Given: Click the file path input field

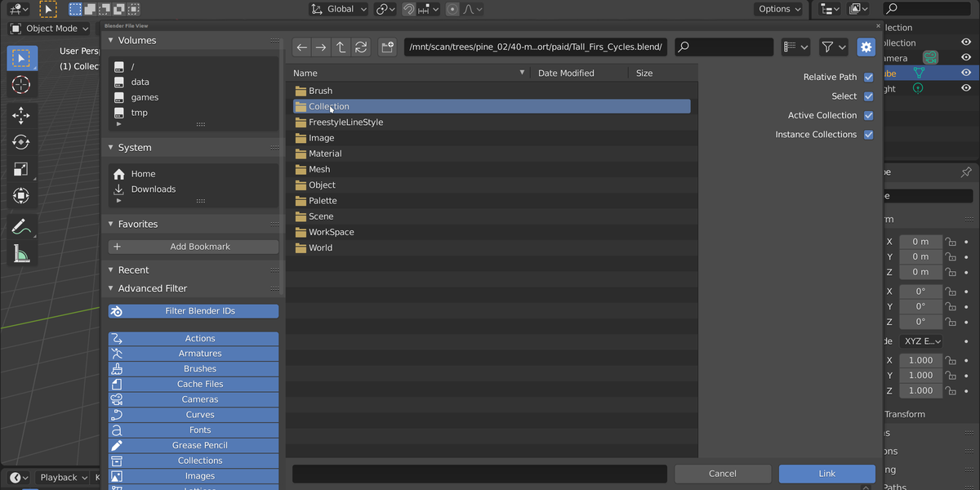Looking at the screenshot, I should 536,47.
